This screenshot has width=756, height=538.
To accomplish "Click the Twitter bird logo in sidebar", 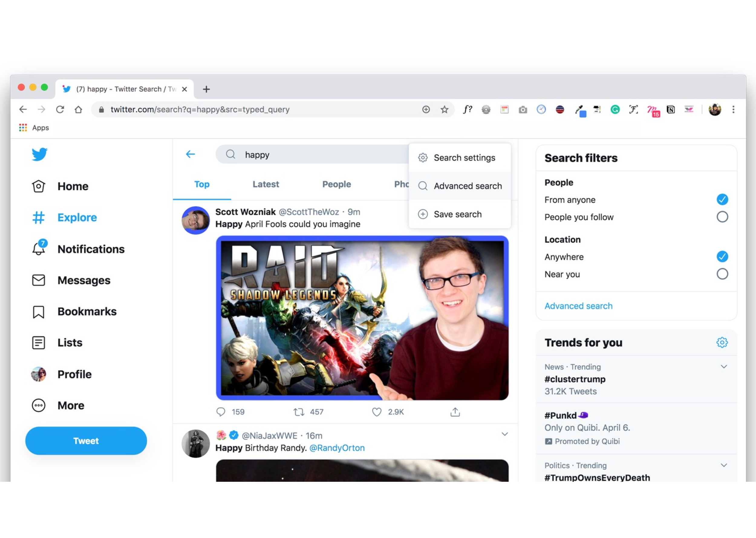I will pyautogui.click(x=39, y=154).
